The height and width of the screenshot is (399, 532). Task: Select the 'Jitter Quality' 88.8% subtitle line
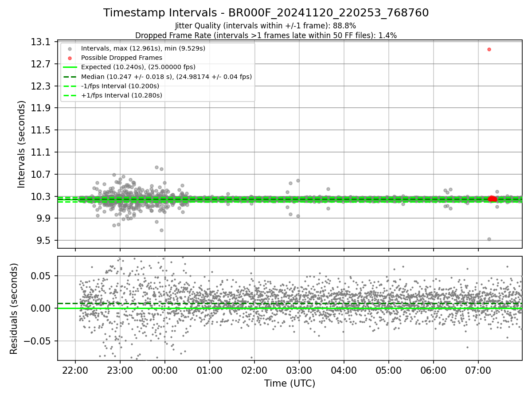pyautogui.click(x=266, y=26)
